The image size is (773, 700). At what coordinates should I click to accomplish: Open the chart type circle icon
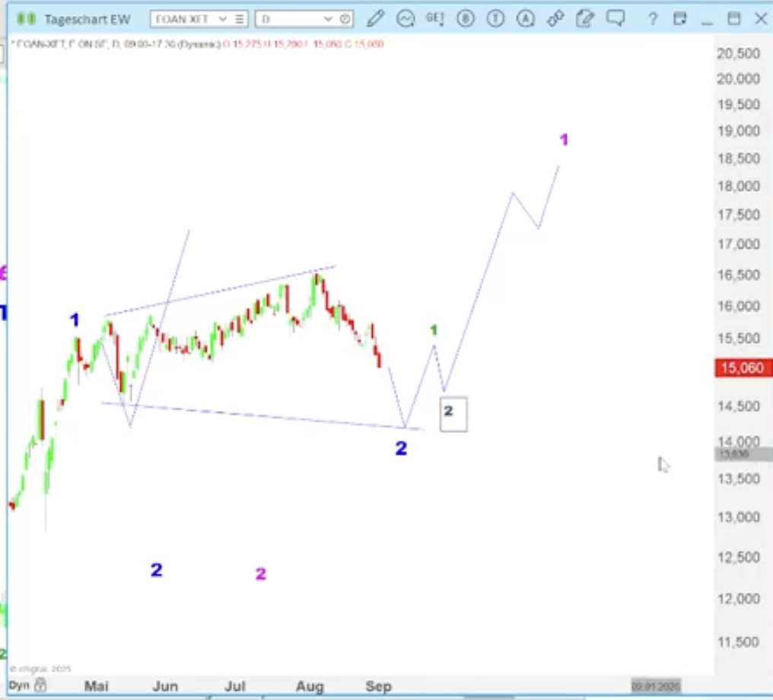click(x=406, y=18)
